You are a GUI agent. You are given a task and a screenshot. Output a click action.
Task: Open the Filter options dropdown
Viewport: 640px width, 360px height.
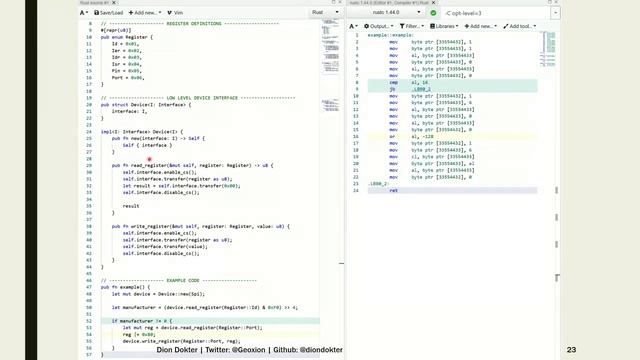pyautogui.click(x=411, y=26)
